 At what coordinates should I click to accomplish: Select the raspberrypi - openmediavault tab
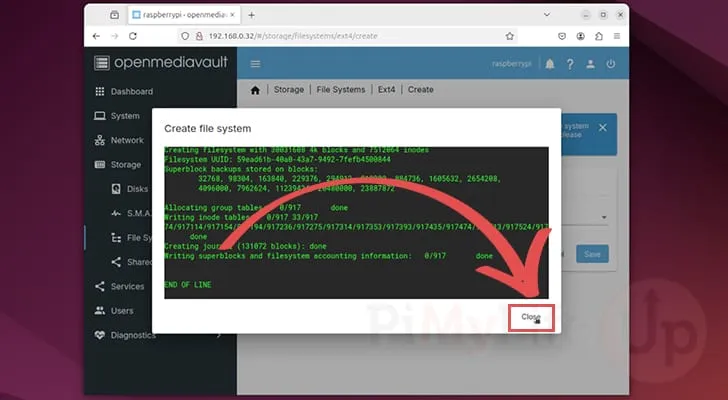click(x=184, y=15)
